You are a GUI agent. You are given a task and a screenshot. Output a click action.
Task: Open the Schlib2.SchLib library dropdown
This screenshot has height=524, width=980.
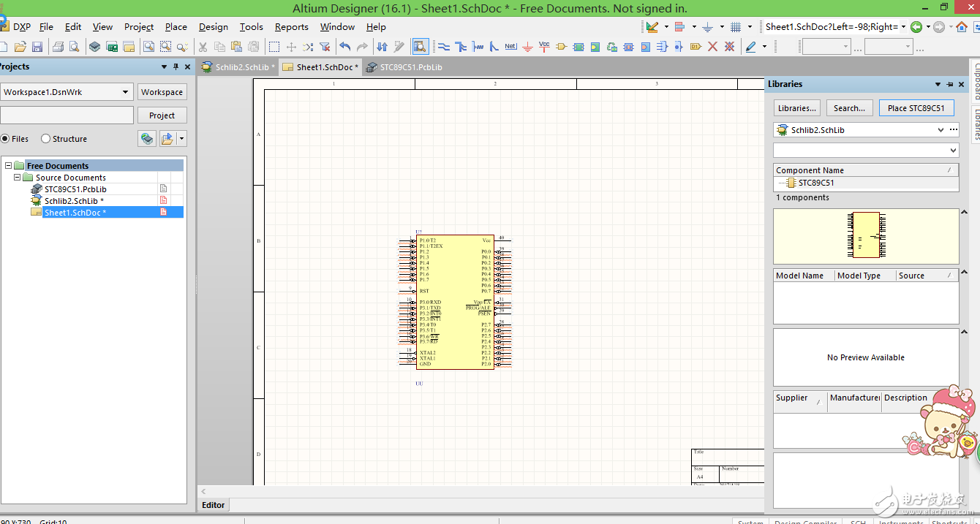click(941, 130)
